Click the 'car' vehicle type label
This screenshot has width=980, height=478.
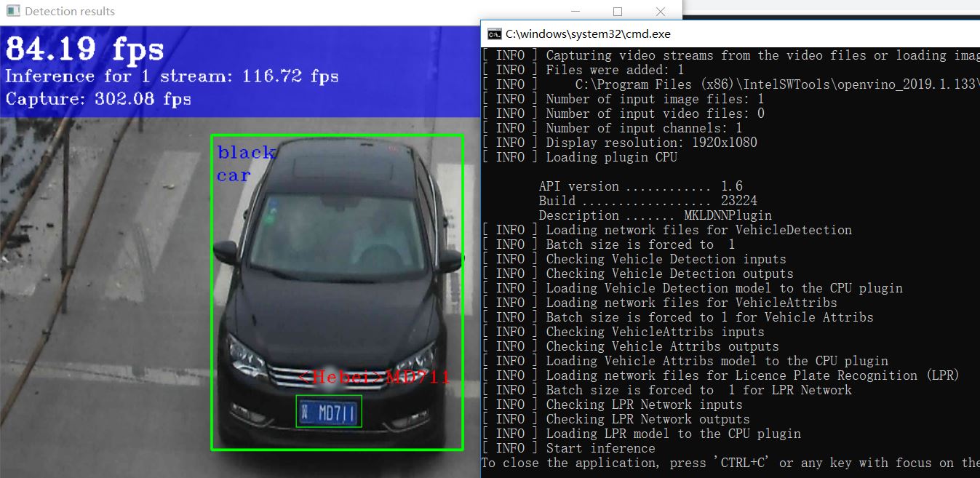[x=234, y=175]
